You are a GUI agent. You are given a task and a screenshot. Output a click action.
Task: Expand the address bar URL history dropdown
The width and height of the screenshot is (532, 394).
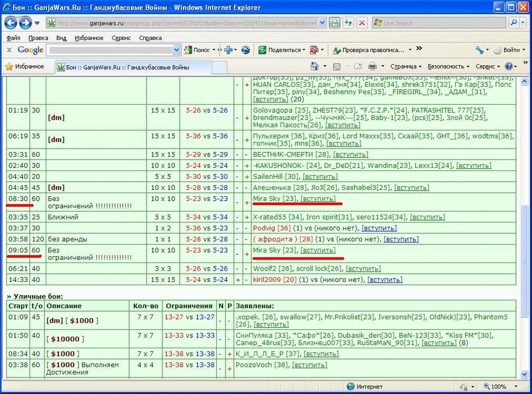point(322,23)
